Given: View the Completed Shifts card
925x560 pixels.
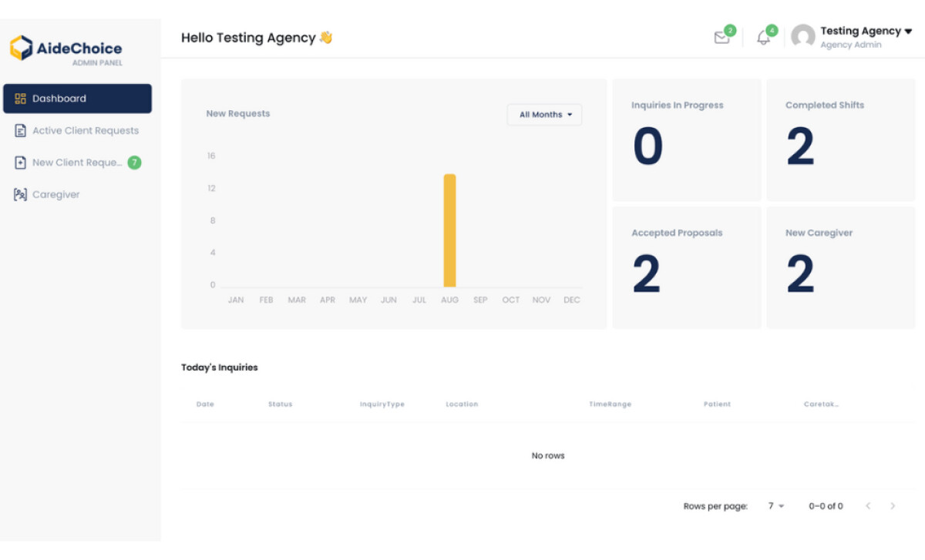Looking at the screenshot, I should tap(840, 139).
